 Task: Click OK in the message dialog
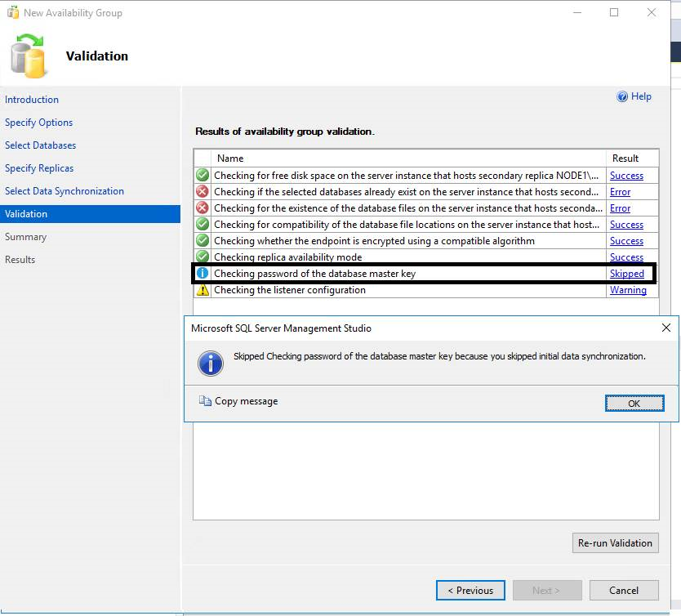[634, 403]
